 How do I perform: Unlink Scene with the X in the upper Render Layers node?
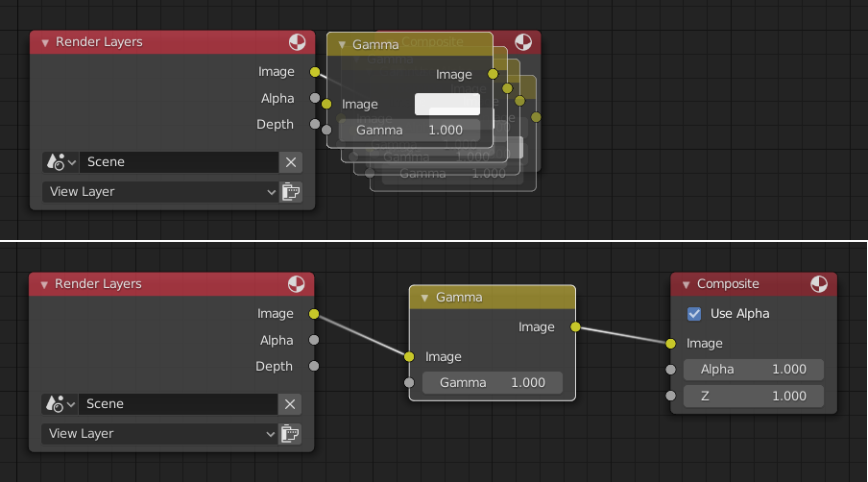(290, 162)
